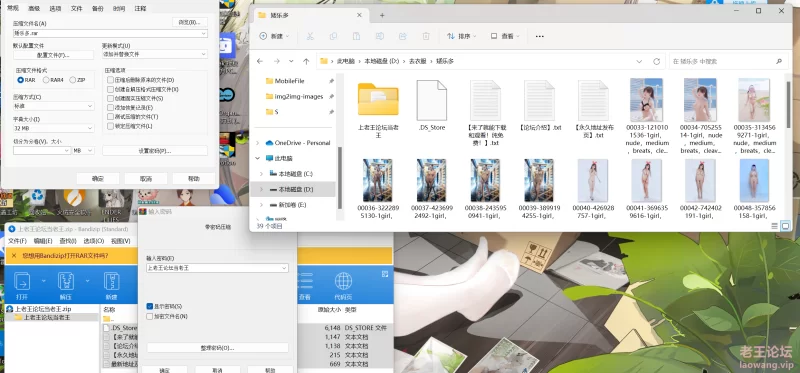
Task: Click 整理密码(O)... in password dialog
Action: click(217, 348)
